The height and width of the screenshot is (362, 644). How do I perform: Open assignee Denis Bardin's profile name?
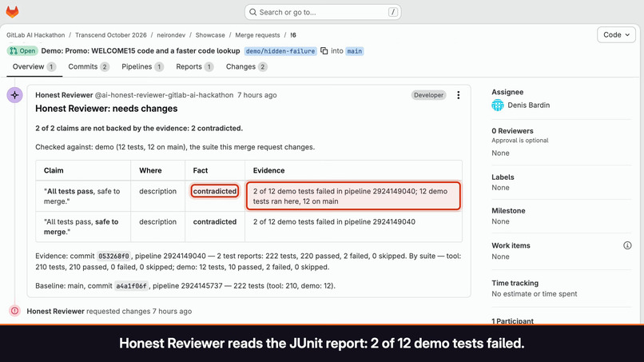pos(529,105)
